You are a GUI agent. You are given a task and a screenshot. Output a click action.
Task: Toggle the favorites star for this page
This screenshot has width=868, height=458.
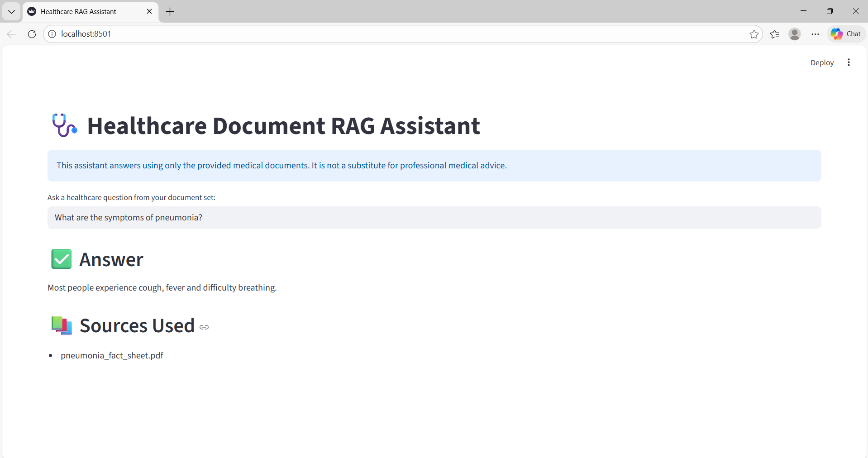[754, 34]
